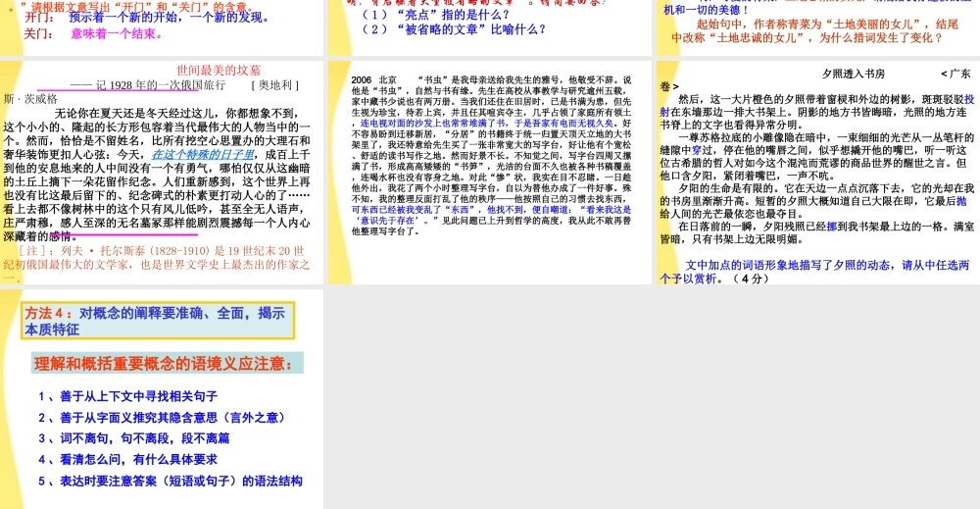Click the yellow-bordered box 方法4
980x509 pixels.
158,321
